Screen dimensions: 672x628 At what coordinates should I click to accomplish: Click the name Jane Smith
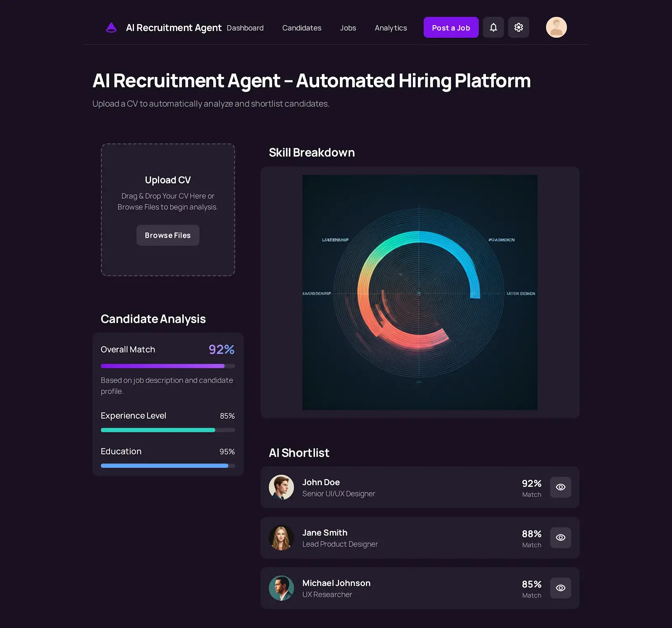click(x=325, y=533)
